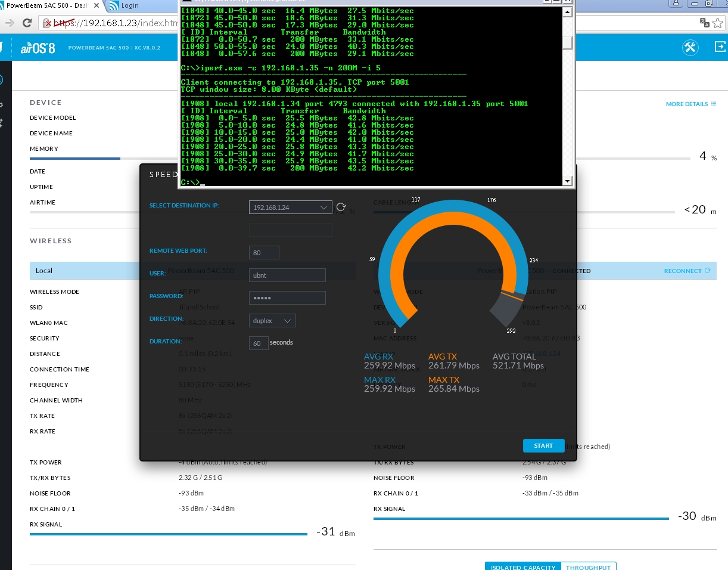Click the local TX/RX Bytes value 2.32 G / 2.51 G
Screen dimensions: 728x570
pos(201,478)
